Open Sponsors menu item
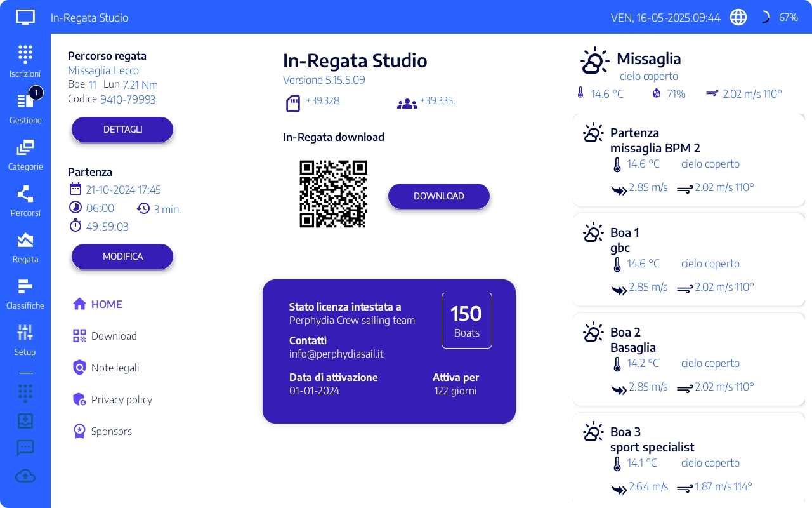The image size is (812, 508). 102,431
